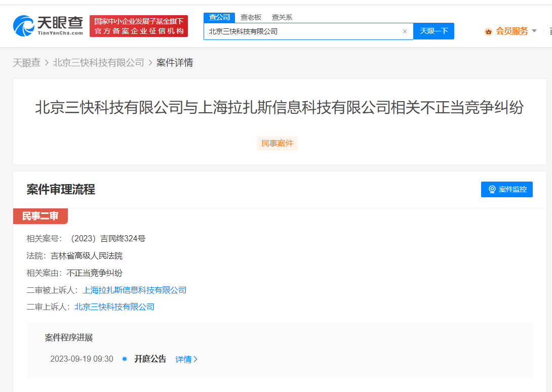Go to 天眼查 breadcrumb home
The width and height of the screenshot is (552, 392).
pyautogui.click(x=27, y=63)
